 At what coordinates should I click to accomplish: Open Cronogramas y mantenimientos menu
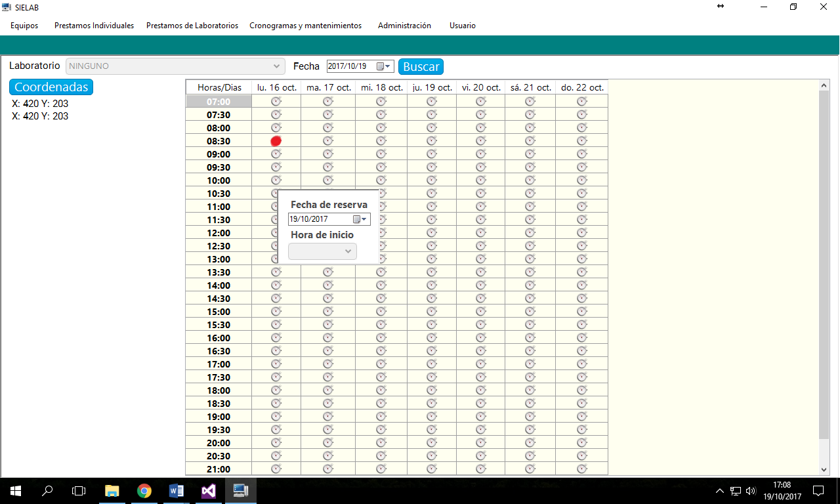[x=305, y=26]
